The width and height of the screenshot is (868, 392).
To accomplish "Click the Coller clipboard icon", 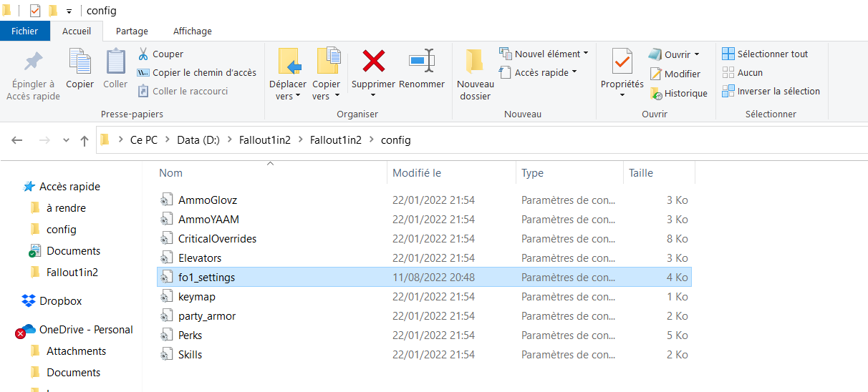I will (115, 62).
